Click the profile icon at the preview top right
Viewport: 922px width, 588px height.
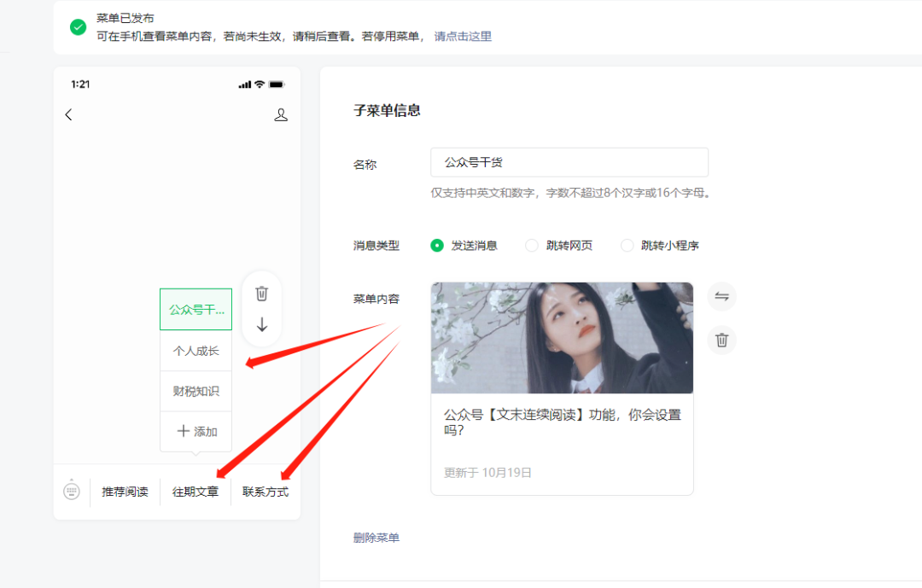click(281, 114)
